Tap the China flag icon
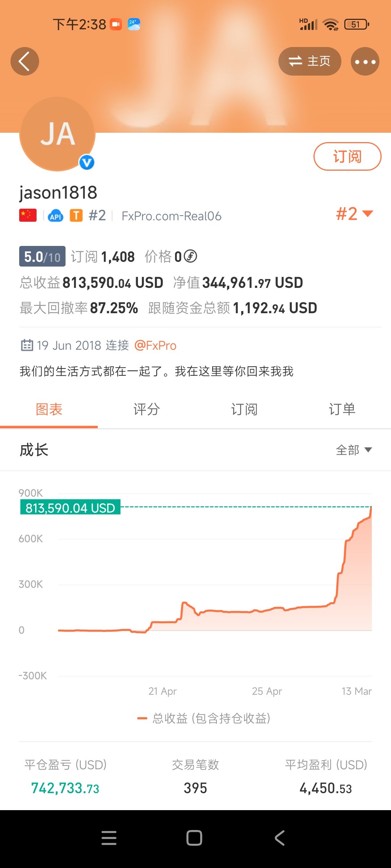The image size is (391, 868). 28,215
